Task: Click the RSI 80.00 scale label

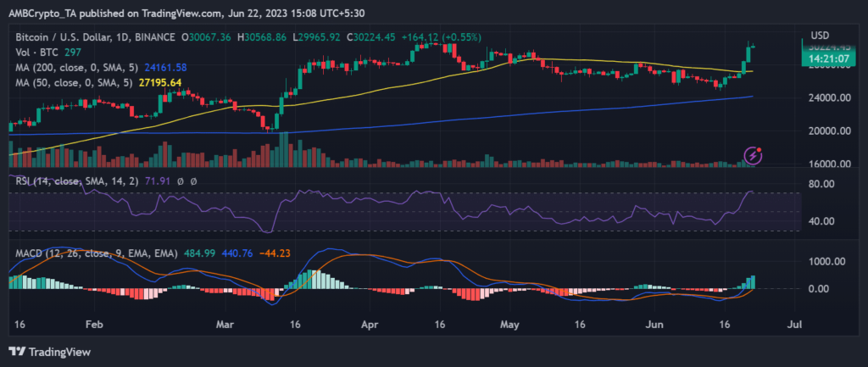Action: click(x=824, y=184)
